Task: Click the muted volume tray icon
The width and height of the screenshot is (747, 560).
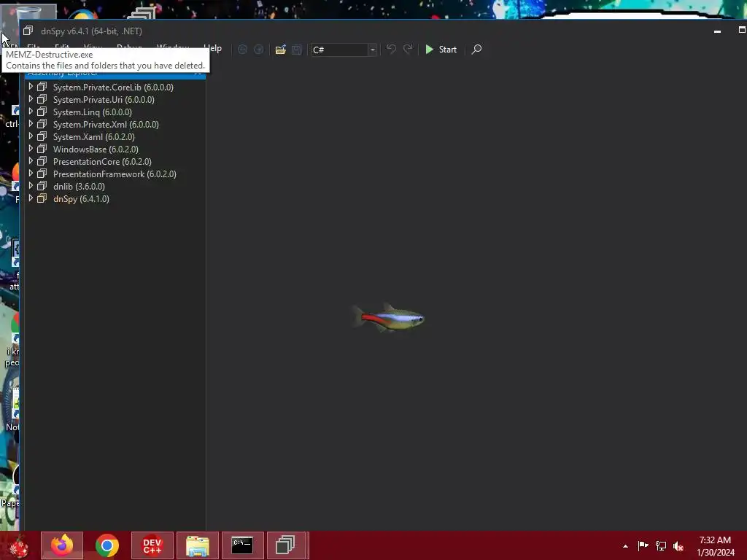Action: tap(678, 546)
